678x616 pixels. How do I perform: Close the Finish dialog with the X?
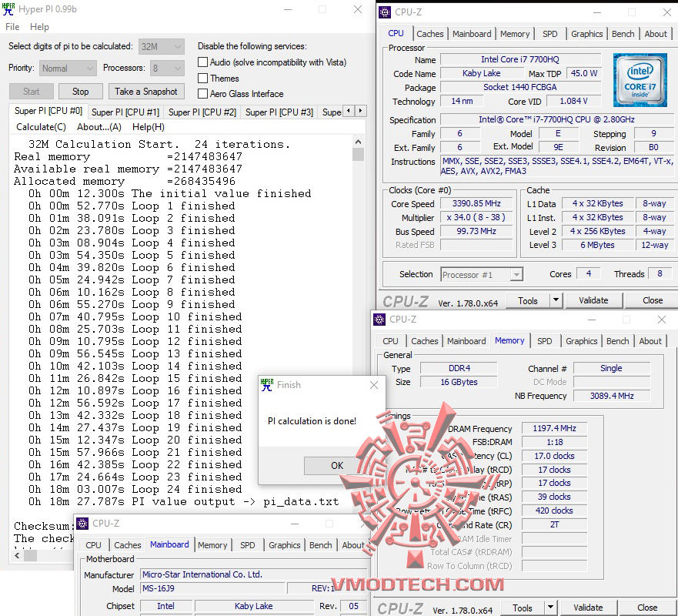coord(374,385)
